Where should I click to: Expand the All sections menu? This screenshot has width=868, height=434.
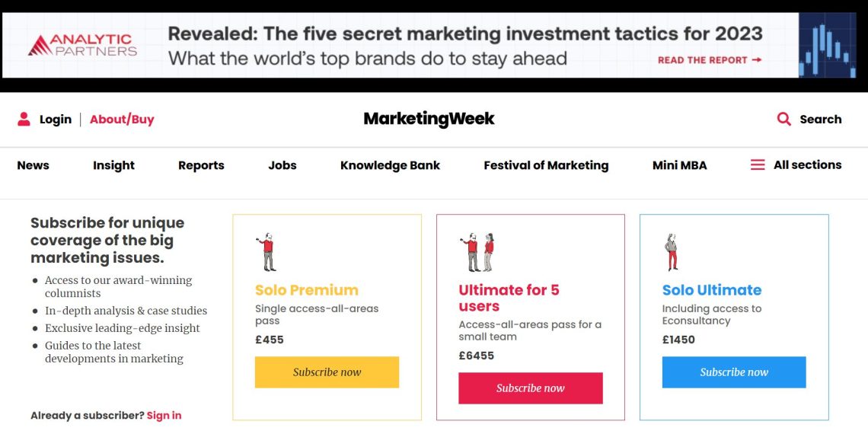807,164
